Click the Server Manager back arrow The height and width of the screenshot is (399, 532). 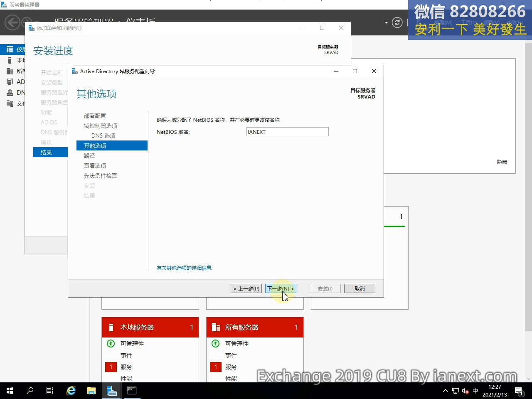tap(12, 22)
